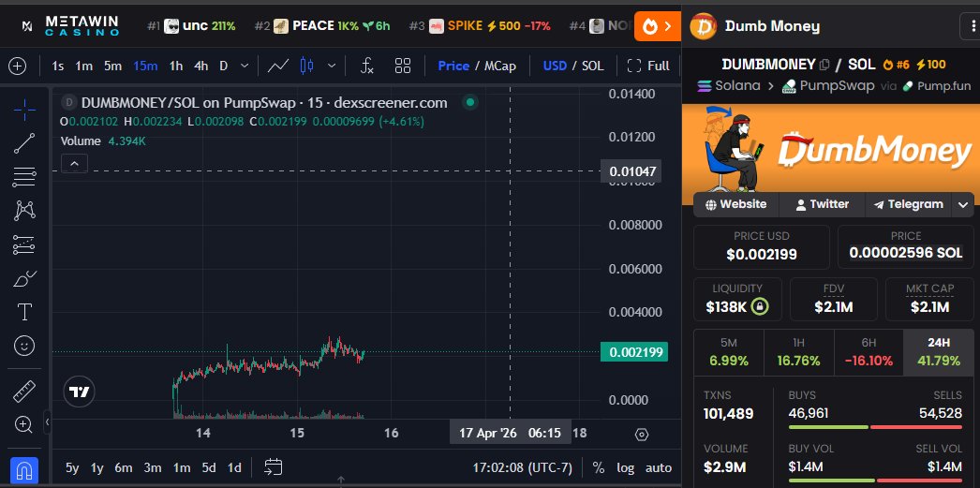This screenshot has height=488, width=980.
Task: Toggle log scale on price axis
Action: pos(625,467)
